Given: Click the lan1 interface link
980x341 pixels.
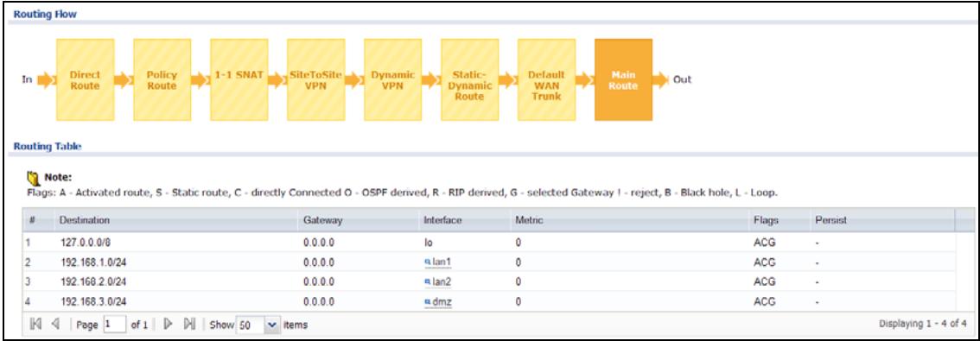Looking at the screenshot, I should [x=442, y=262].
